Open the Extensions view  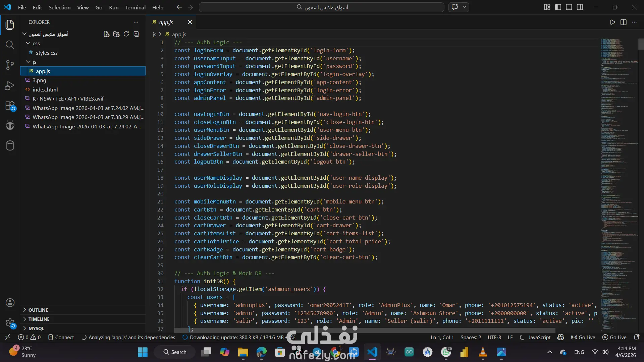[10, 106]
